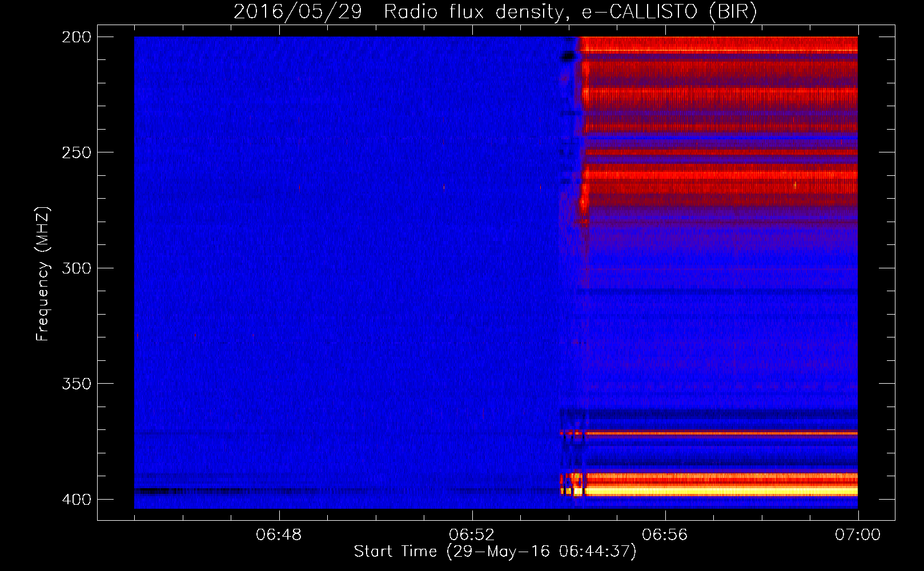Click the 07:00 time tick label

click(x=858, y=535)
